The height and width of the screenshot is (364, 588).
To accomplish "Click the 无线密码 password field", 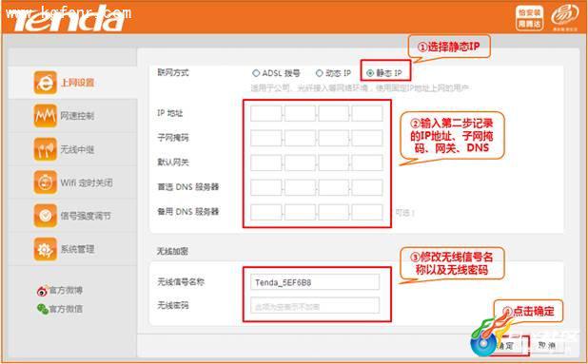I will [x=315, y=306].
